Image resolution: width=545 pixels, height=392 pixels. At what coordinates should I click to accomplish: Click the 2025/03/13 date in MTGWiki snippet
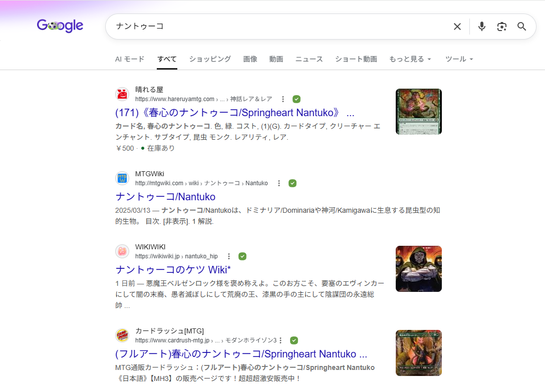tap(133, 211)
